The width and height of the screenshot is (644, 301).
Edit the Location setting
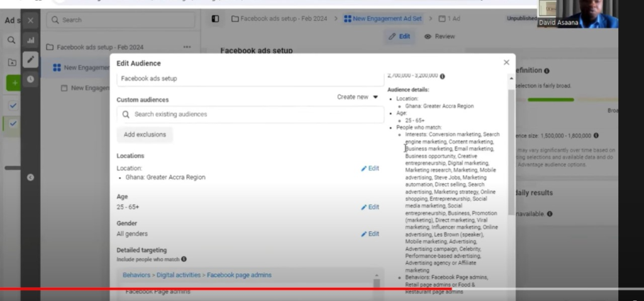(370, 168)
